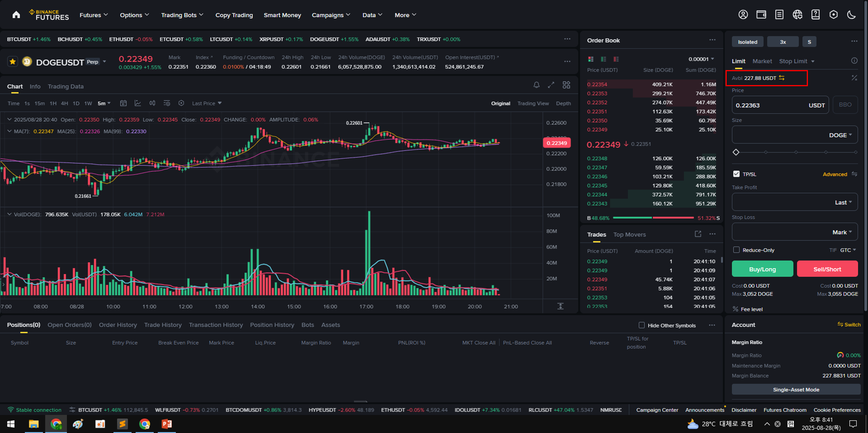The image size is (868, 433).
Task: Click the home icon
Action: pos(16,15)
